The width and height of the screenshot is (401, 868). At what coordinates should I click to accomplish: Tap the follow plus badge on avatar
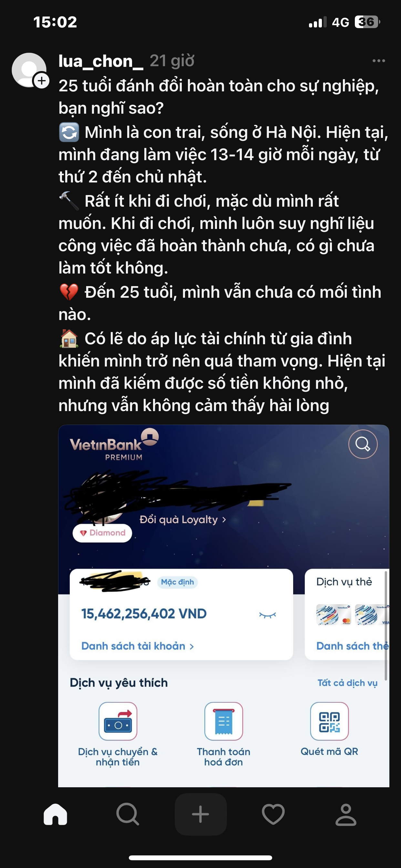point(41,80)
